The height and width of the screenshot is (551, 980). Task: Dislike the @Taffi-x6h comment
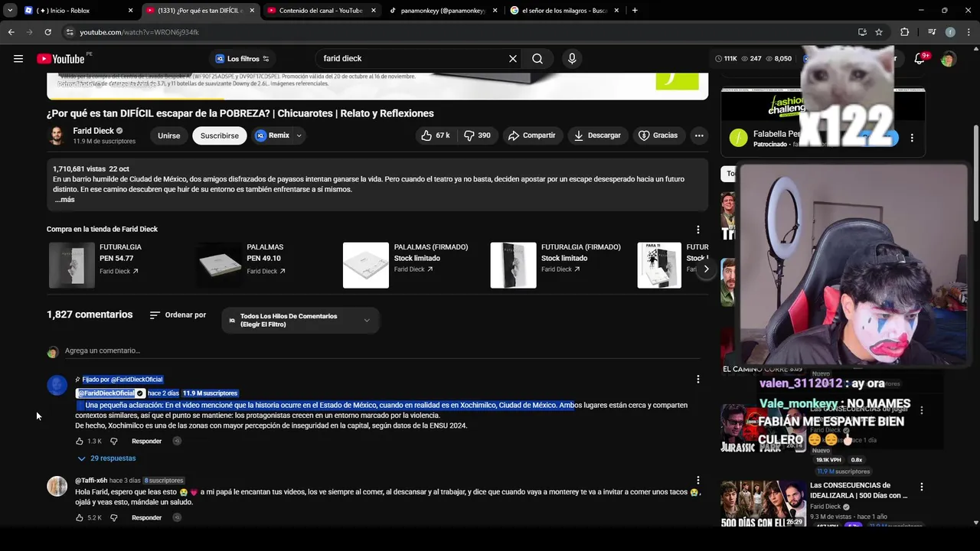(x=114, y=518)
